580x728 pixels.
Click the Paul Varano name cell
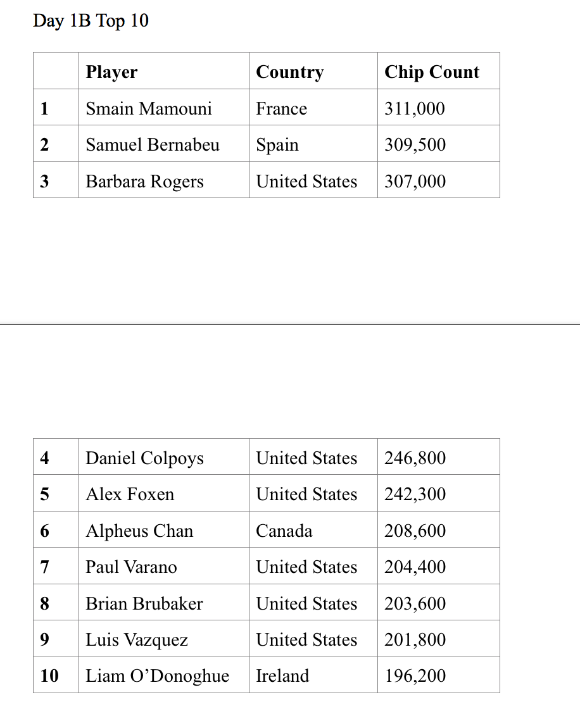pos(164,566)
